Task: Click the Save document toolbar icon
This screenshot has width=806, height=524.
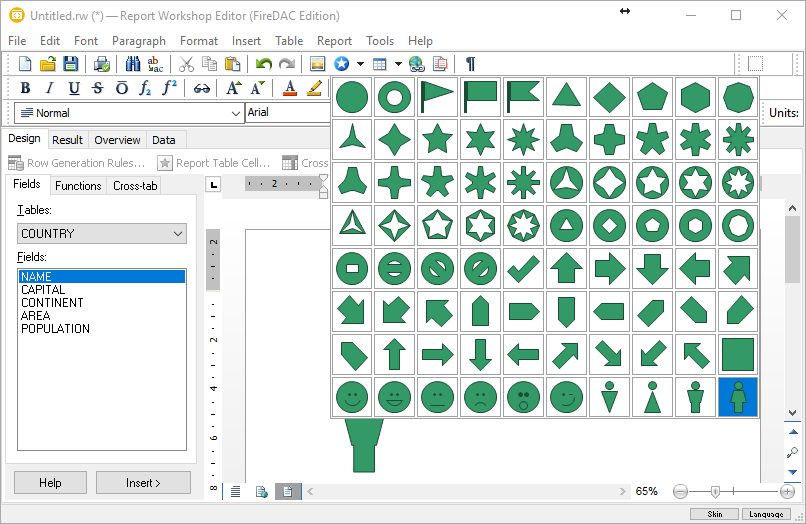Action: 71,64
